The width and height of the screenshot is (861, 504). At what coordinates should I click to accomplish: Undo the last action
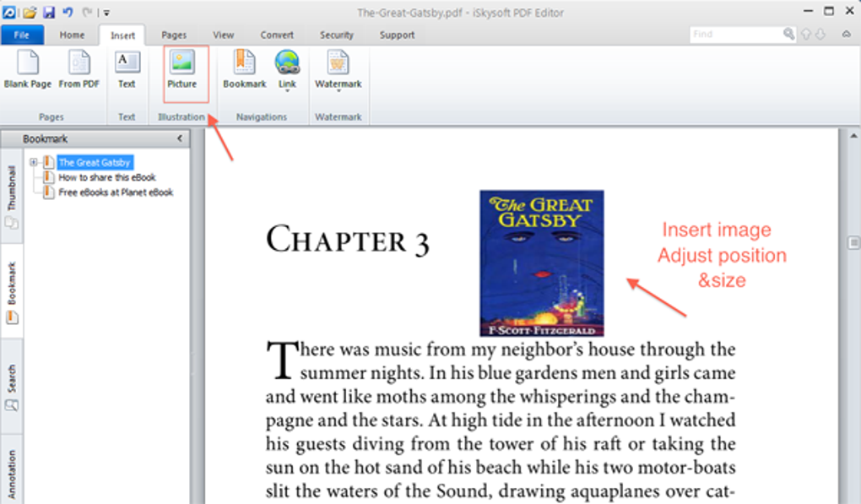click(68, 12)
